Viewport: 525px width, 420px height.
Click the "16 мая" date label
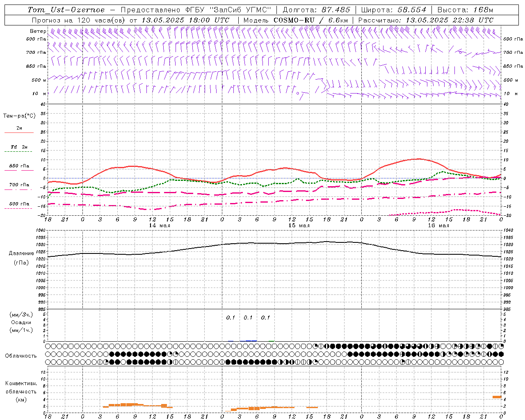[438, 226]
